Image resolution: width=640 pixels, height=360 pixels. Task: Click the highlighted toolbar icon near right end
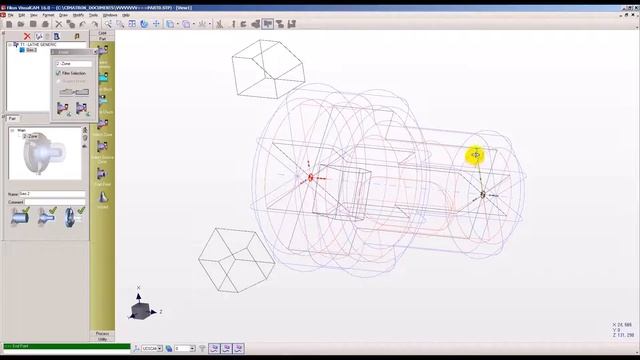(268, 24)
